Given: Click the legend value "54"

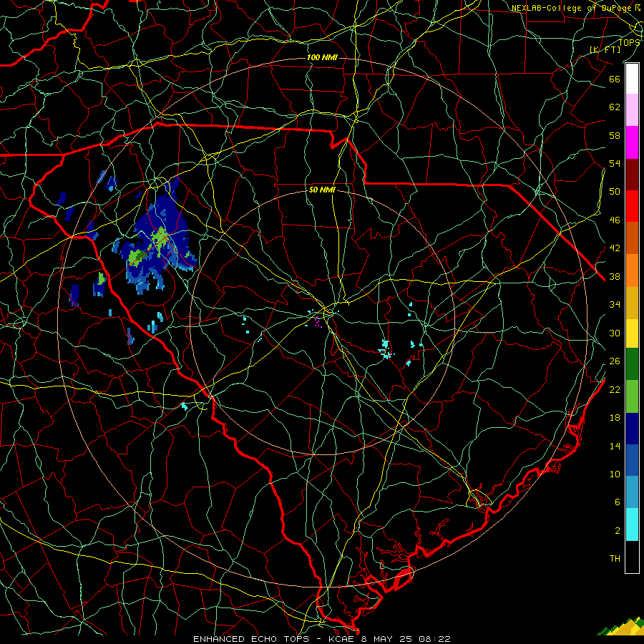Looking at the screenshot, I should [x=615, y=163].
